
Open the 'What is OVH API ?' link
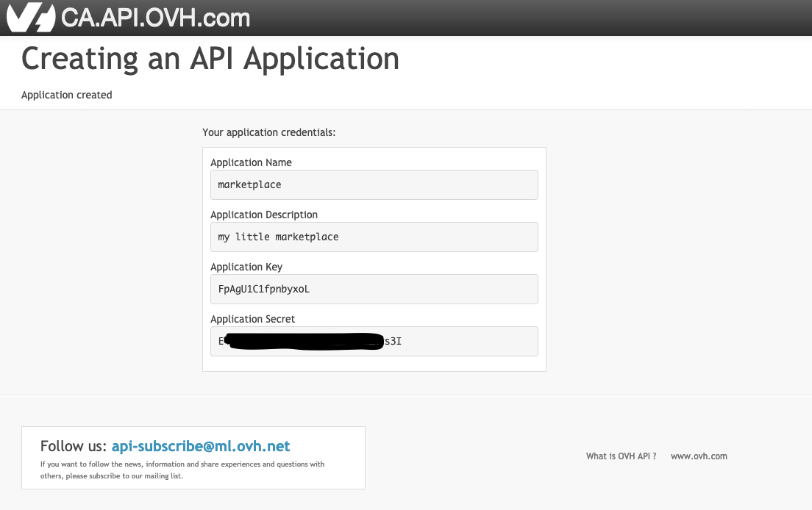point(621,456)
